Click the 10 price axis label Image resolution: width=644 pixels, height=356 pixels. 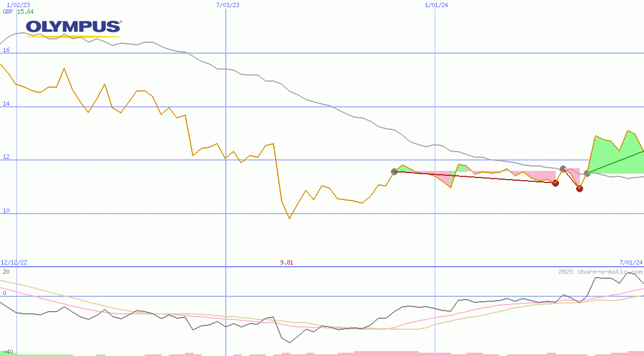pos(6,210)
